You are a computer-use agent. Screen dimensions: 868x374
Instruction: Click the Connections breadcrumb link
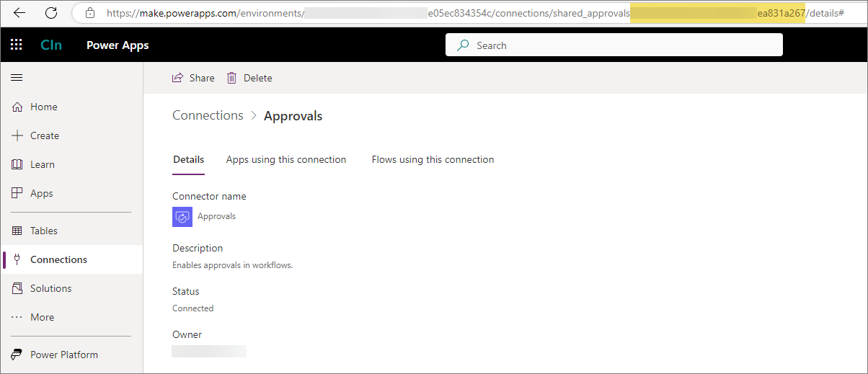[208, 115]
